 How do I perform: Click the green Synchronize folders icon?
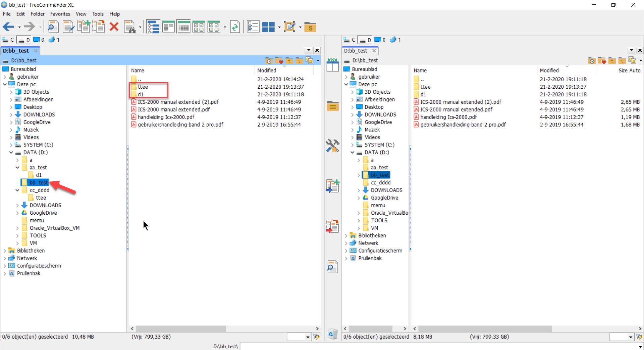pyautogui.click(x=235, y=27)
